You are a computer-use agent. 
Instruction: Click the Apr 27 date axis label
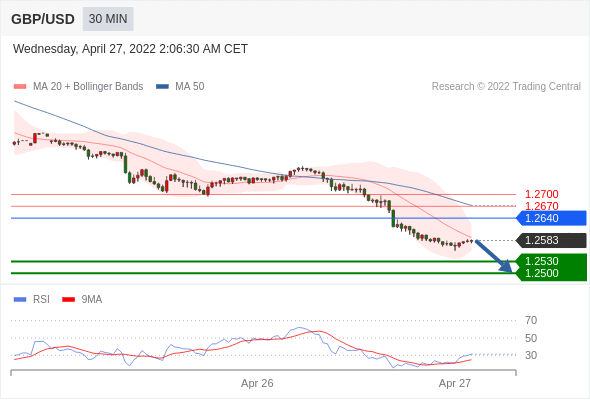(x=455, y=383)
